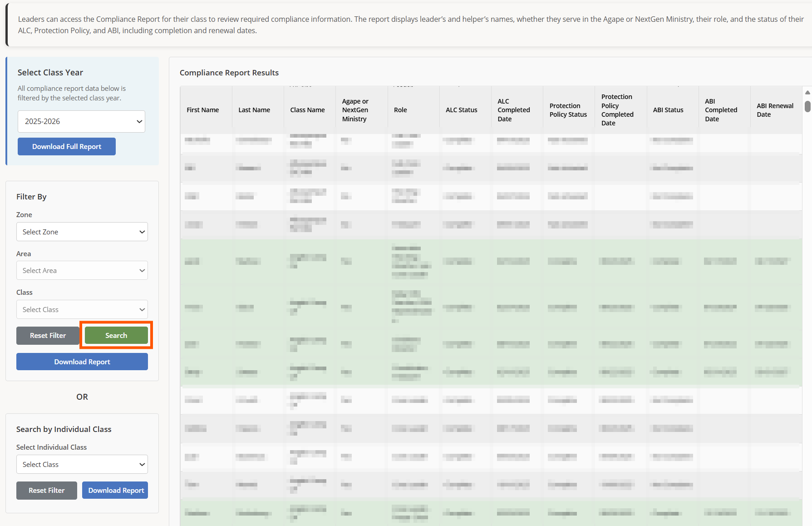Reset the filter in Search by Individual Class
This screenshot has width=812, height=526.
47,491
